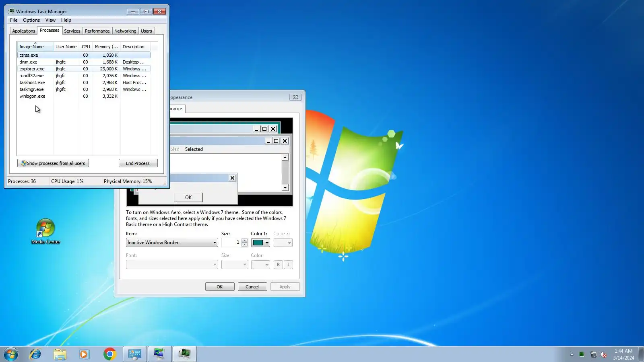
Task: Open the network tray icon
Action: pyautogui.click(x=593, y=354)
